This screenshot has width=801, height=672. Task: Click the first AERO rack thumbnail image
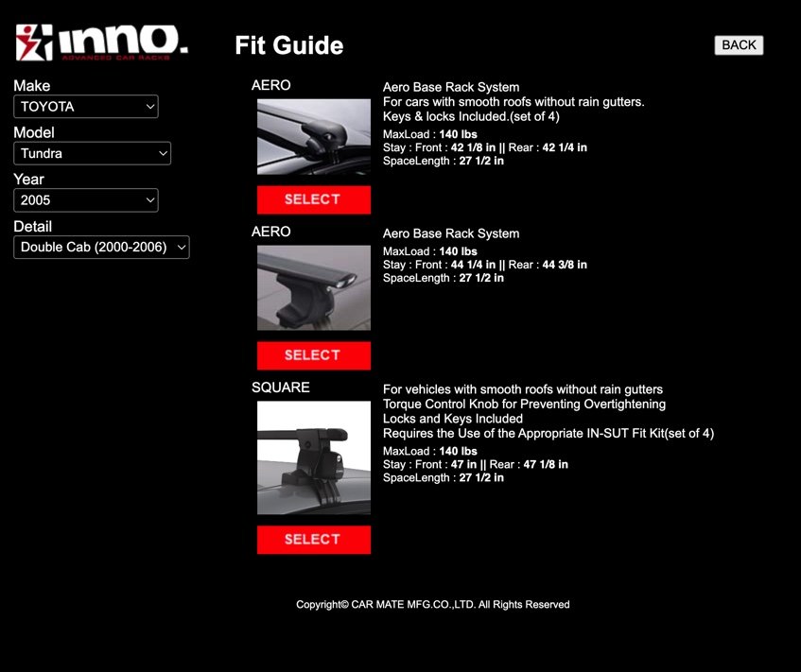coord(314,137)
